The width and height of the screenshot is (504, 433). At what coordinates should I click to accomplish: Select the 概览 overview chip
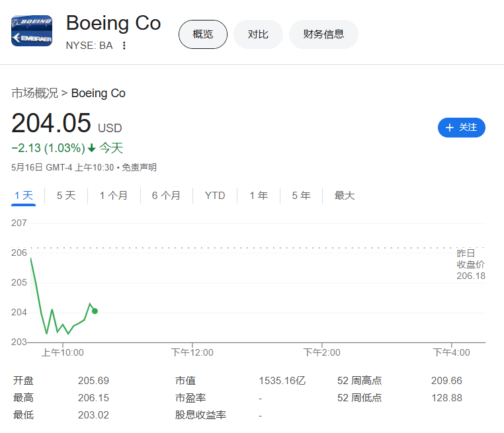pyautogui.click(x=203, y=34)
